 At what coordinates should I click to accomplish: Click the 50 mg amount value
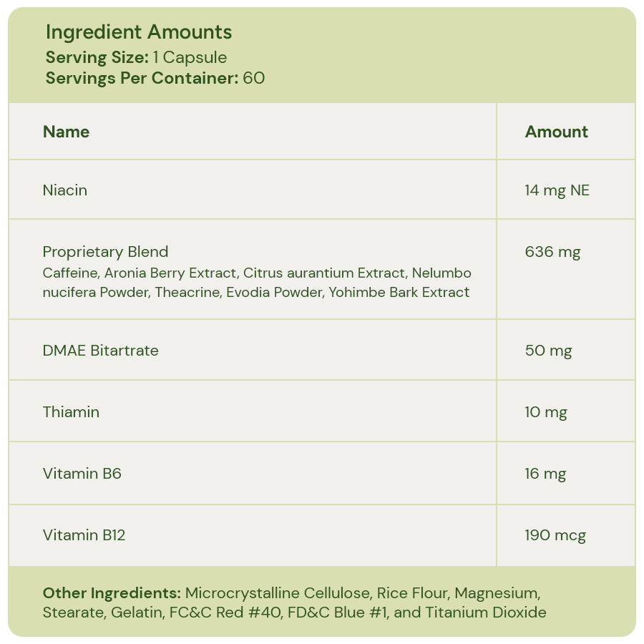[548, 351]
